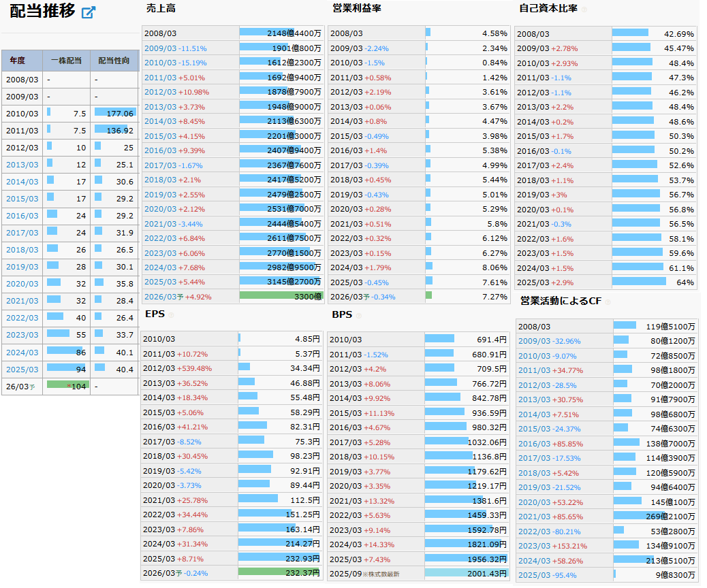707x588 pixels.
Task: Click the 2009/03 link in 売上高 table
Action: pos(159,48)
